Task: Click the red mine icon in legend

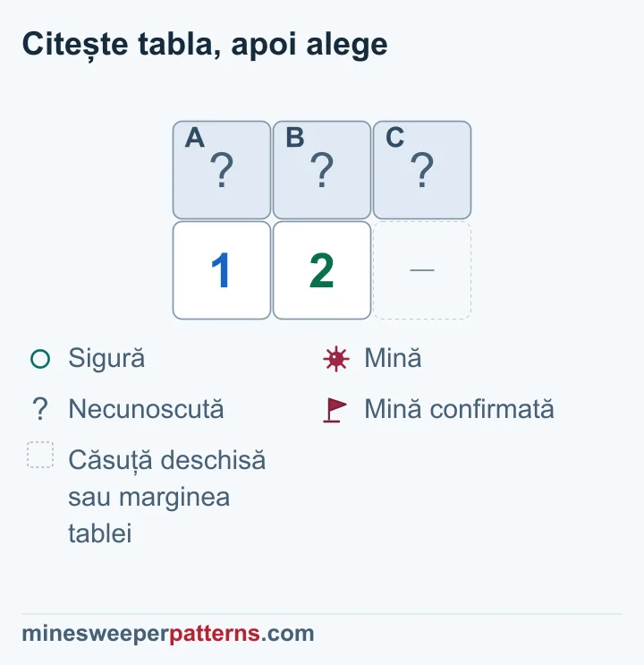Action: [336, 359]
